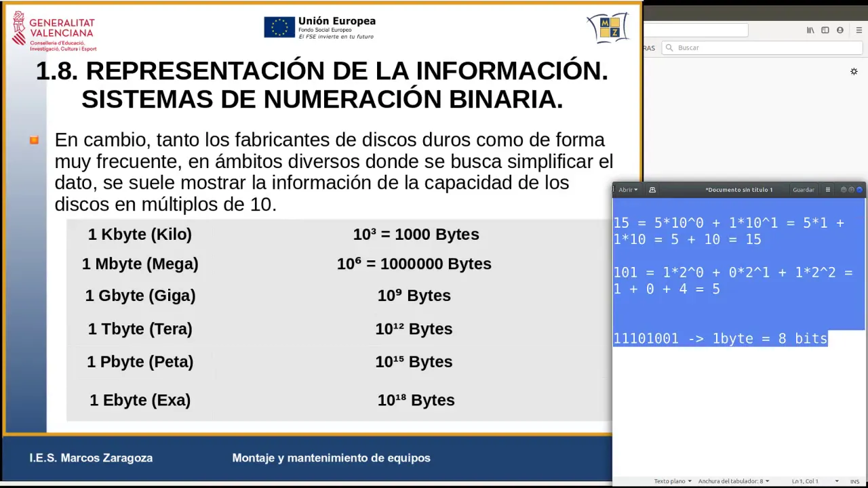Minimize the gedit window
The width and height of the screenshot is (868, 488).
[x=844, y=190]
